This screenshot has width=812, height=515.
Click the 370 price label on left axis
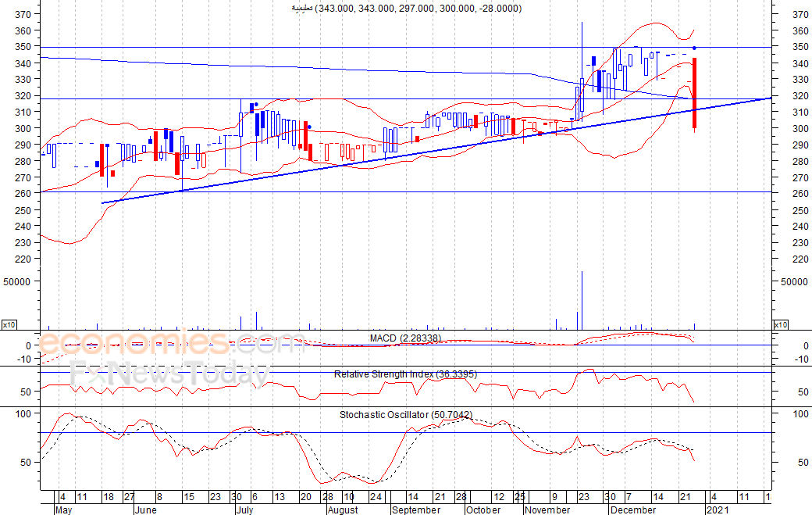coord(23,15)
